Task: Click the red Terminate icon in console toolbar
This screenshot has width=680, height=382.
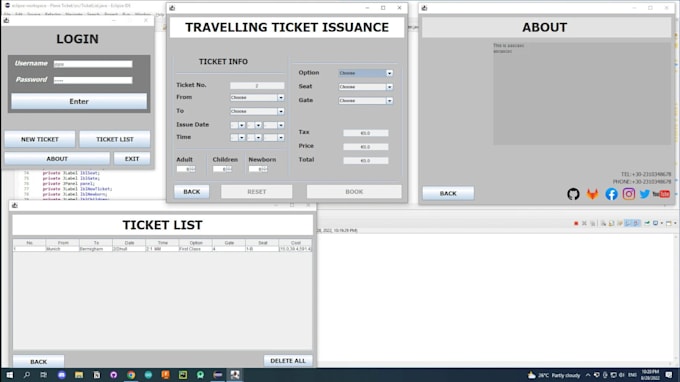Action: pyautogui.click(x=576, y=223)
